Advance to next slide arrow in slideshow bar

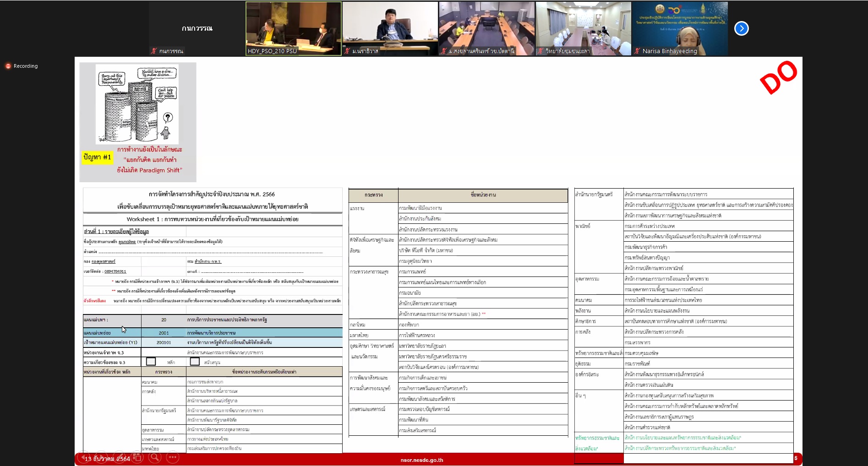[101, 457]
